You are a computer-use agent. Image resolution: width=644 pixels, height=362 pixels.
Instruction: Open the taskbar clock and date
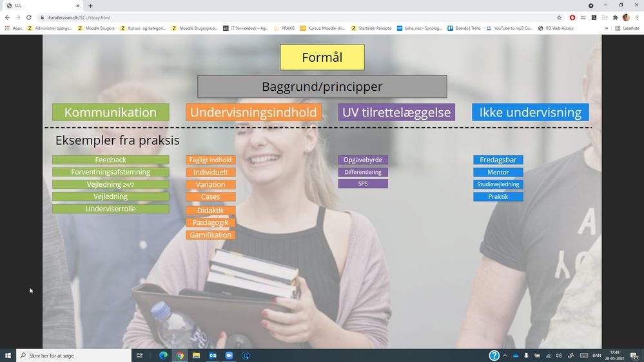click(615, 356)
